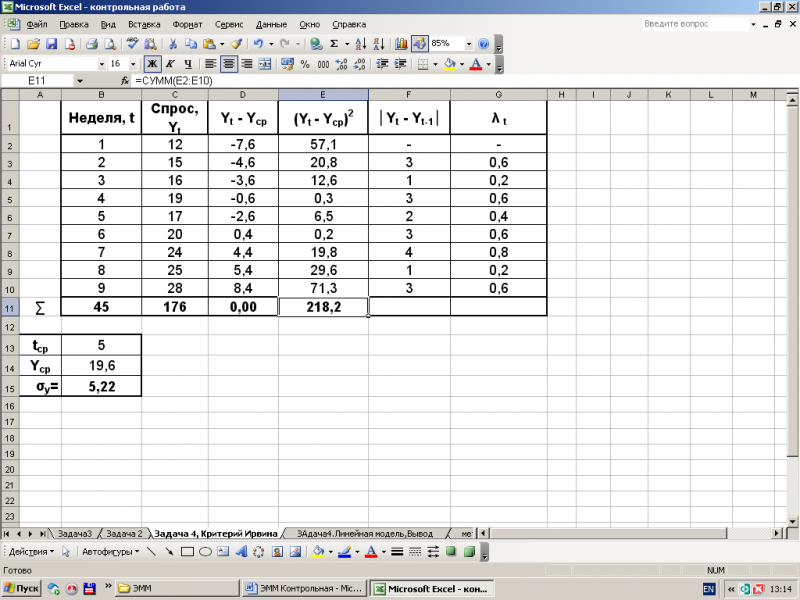Run spell check
Viewport: 800px width, 600px height.
coord(133,44)
